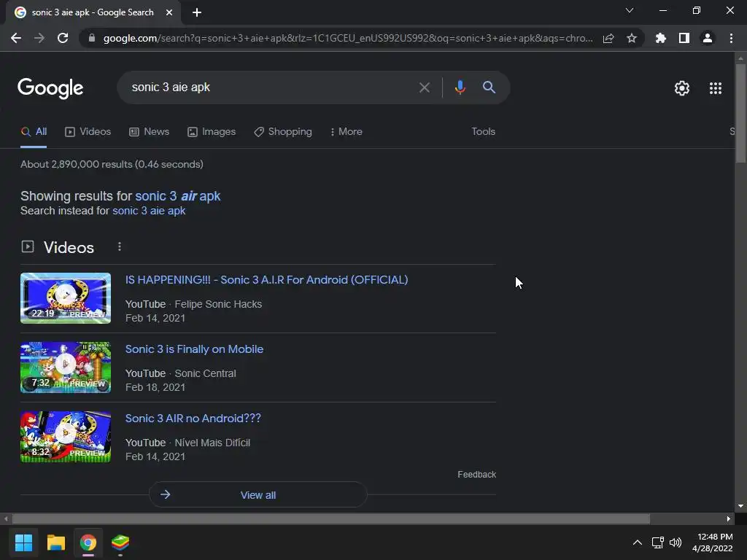The image size is (747, 560).
Task: Click the scroll-down arrow of vertical scrollbar
Action: [740, 506]
